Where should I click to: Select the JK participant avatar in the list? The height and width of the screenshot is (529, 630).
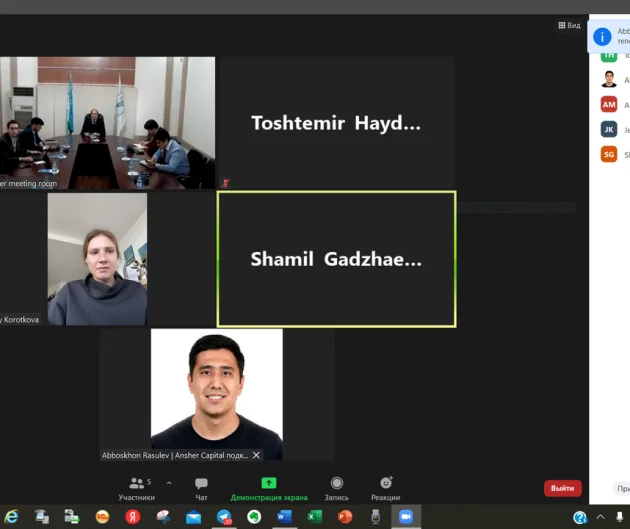(x=609, y=129)
